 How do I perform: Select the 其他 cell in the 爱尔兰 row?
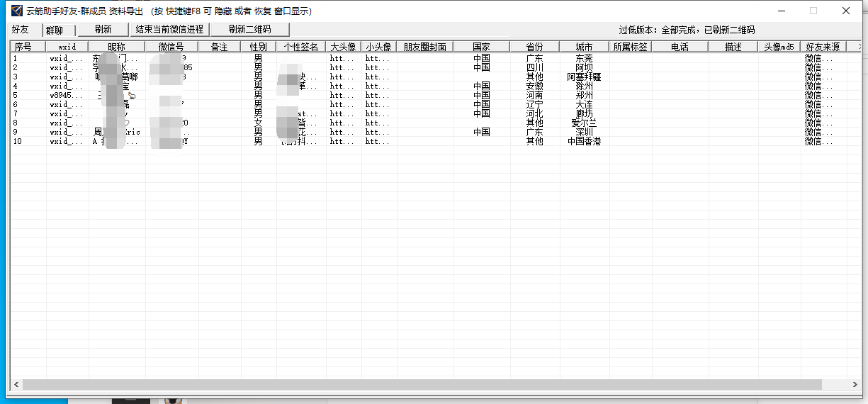coord(535,123)
